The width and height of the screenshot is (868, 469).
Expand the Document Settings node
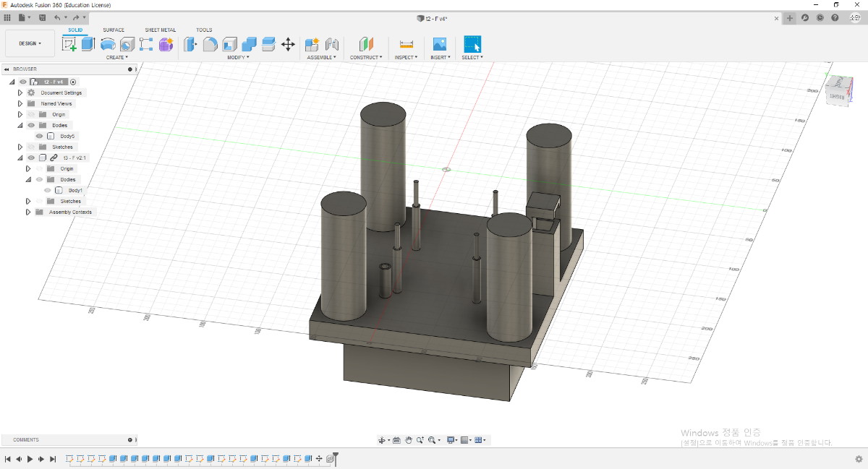click(20, 92)
